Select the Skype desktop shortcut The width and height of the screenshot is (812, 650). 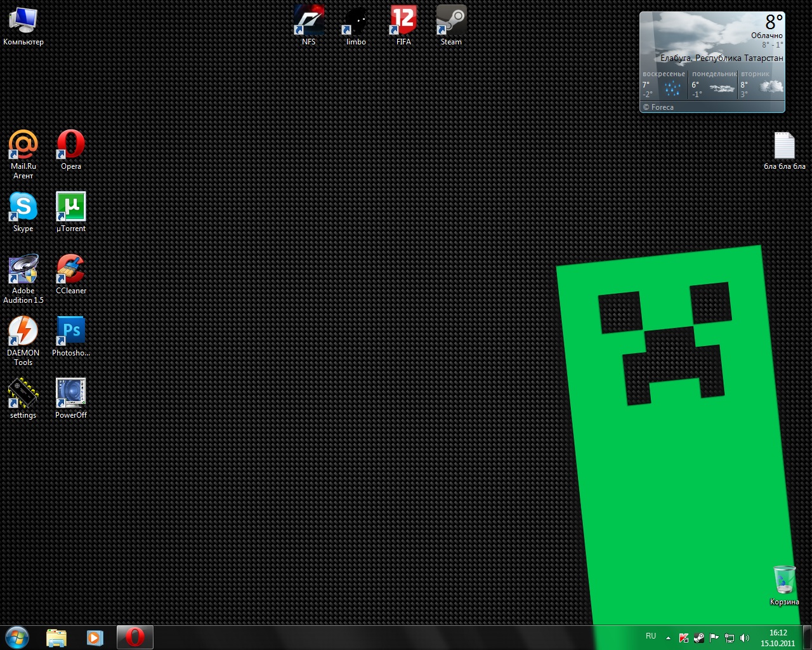[23, 213]
